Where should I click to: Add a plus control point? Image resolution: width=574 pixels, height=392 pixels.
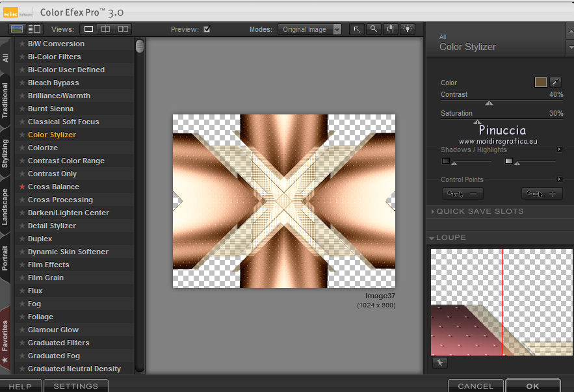(541, 193)
